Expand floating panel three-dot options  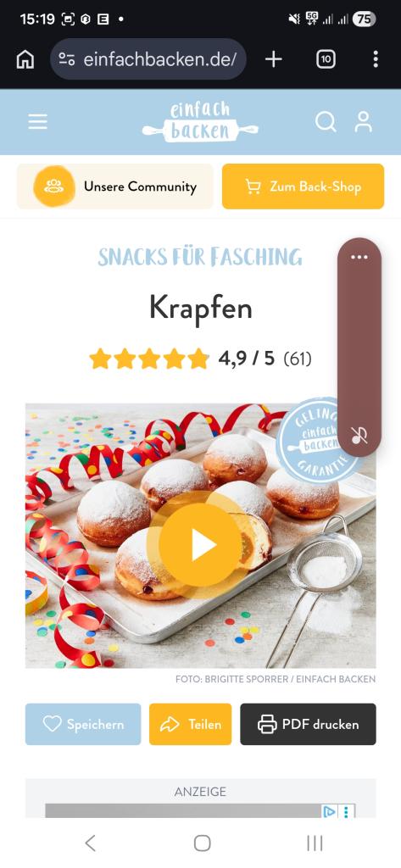tap(359, 257)
